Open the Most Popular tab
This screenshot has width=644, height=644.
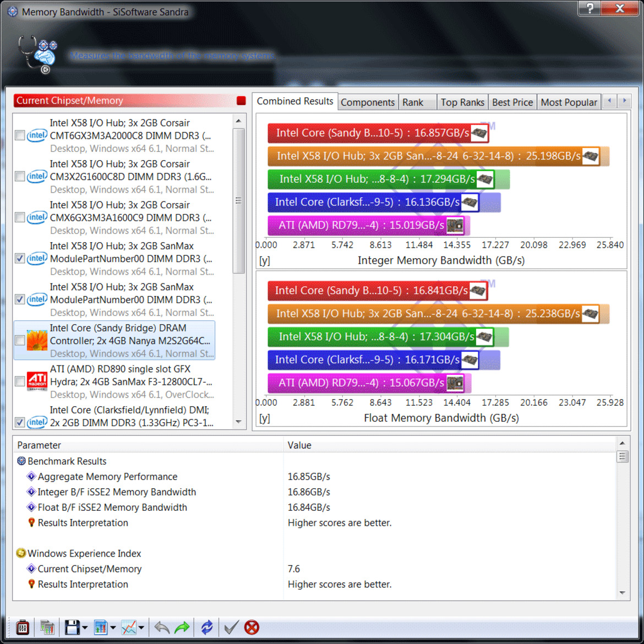[x=569, y=102]
